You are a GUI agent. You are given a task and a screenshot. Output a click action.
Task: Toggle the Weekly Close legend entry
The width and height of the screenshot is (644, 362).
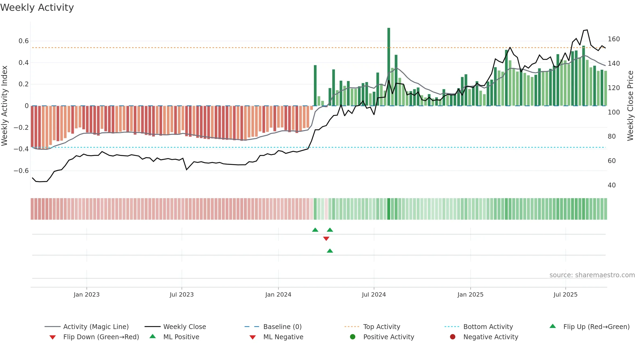click(175, 327)
